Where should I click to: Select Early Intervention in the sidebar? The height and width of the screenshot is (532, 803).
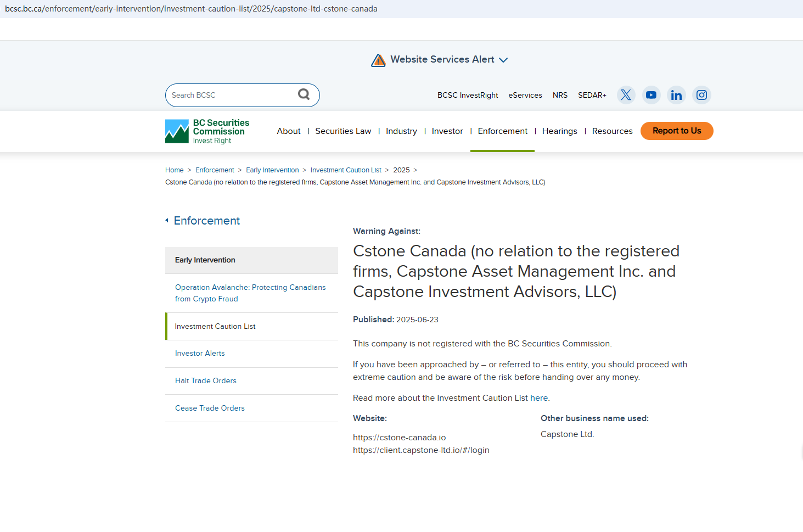[x=251, y=260]
